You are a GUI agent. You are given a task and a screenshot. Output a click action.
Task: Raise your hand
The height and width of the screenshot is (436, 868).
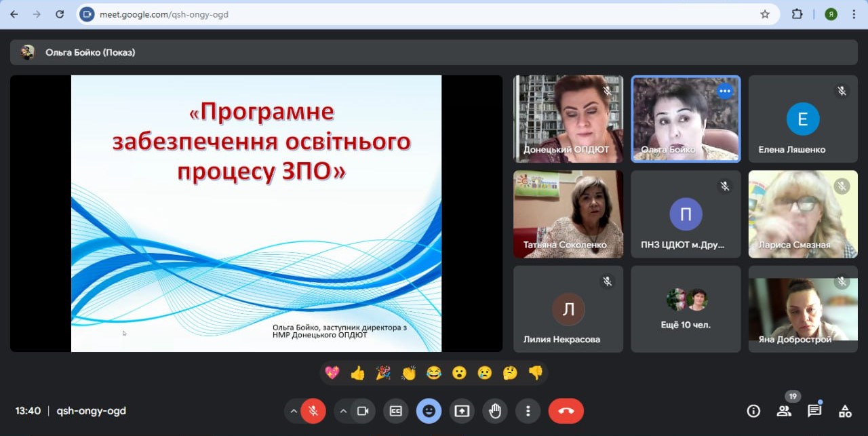pos(495,411)
